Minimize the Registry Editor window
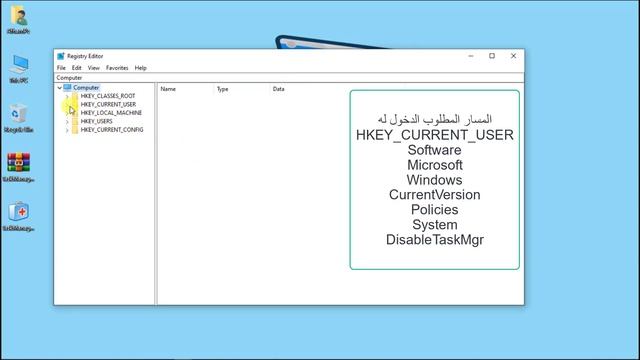 471,56
